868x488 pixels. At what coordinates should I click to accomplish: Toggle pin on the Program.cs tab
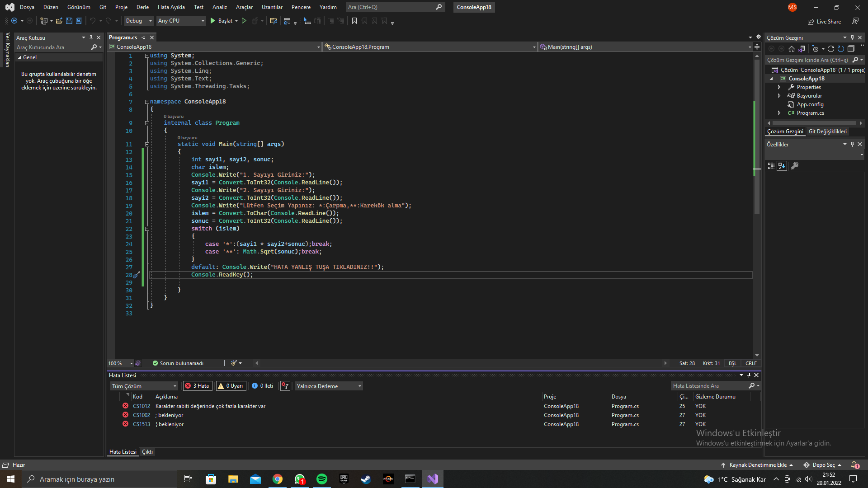tap(144, 38)
